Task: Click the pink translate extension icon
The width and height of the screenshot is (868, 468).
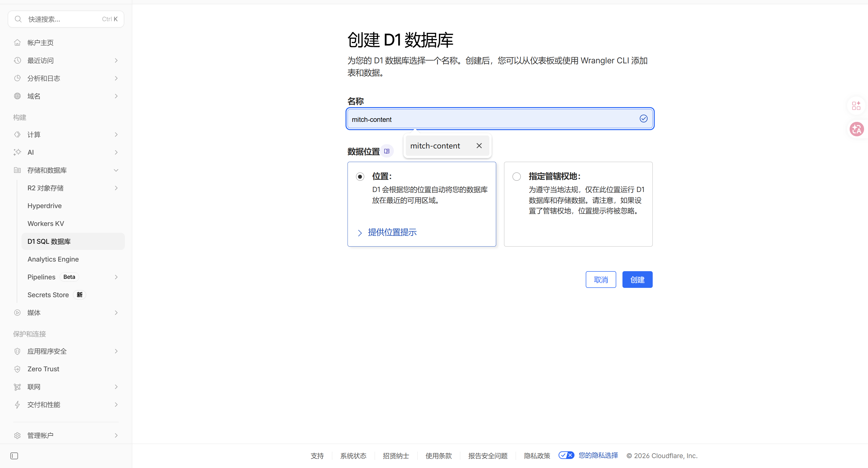Action: 856,129
